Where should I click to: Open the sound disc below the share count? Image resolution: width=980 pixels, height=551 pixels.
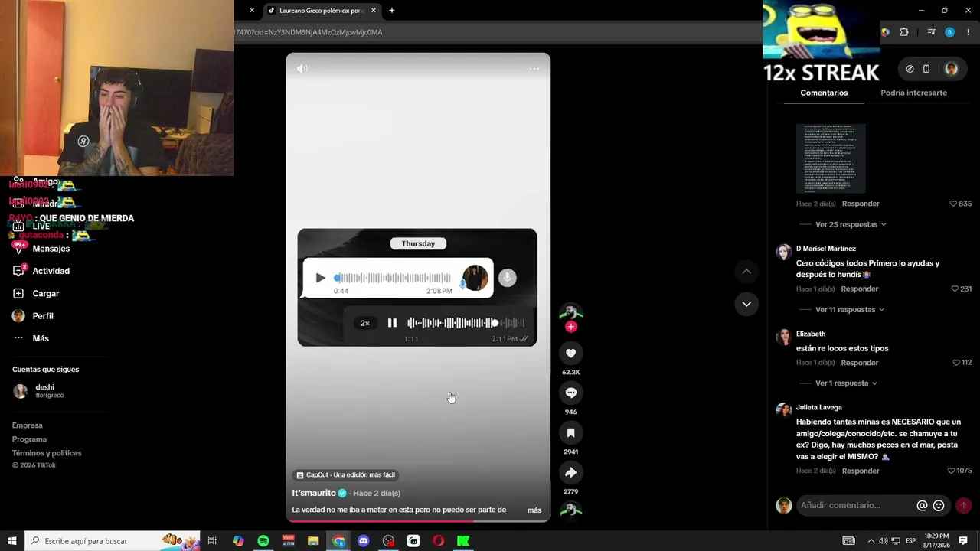tap(570, 510)
